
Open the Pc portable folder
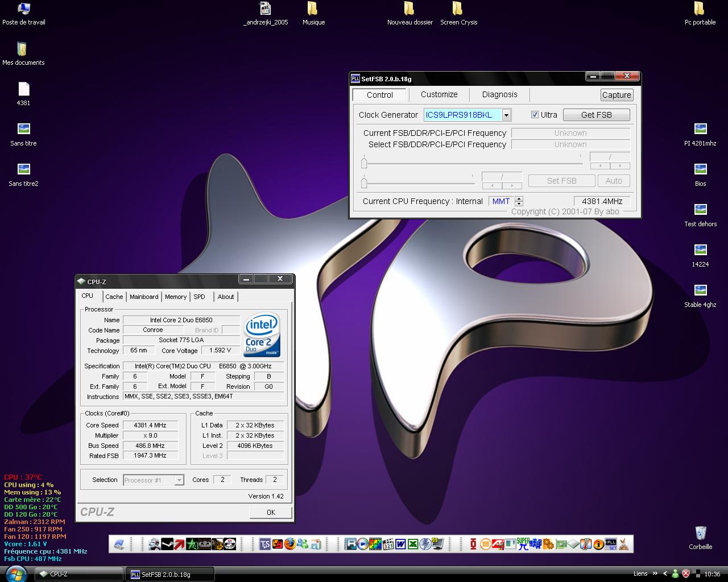(x=700, y=14)
